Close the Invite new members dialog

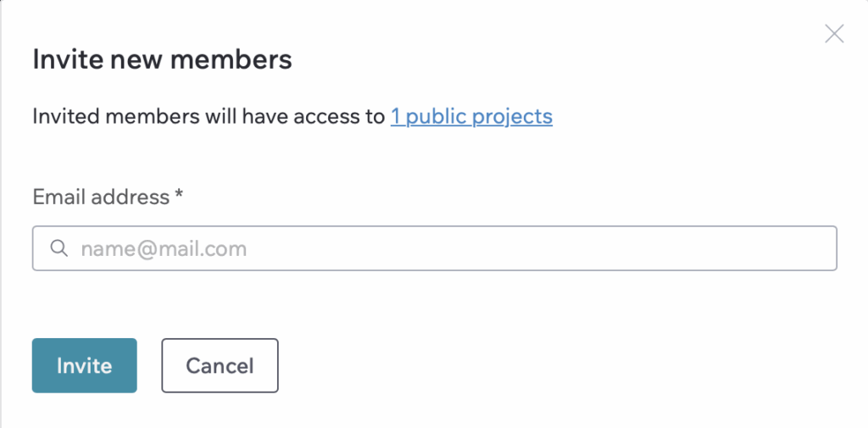point(834,34)
